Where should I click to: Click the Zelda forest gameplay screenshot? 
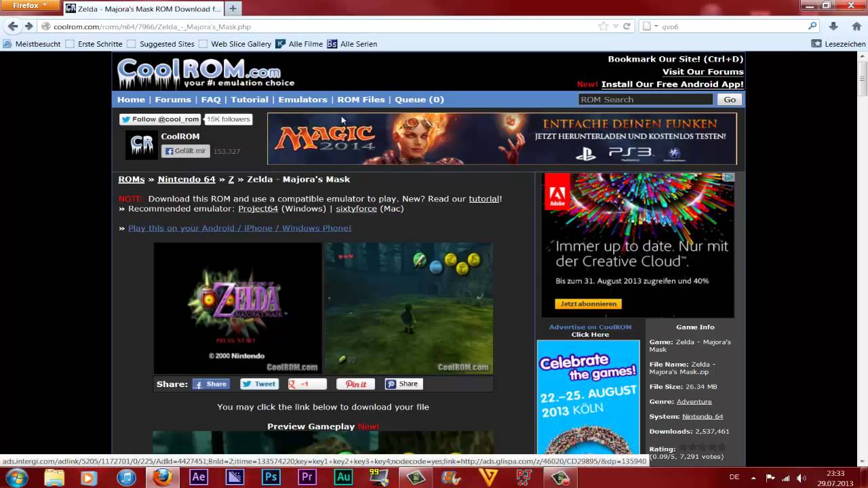click(409, 308)
